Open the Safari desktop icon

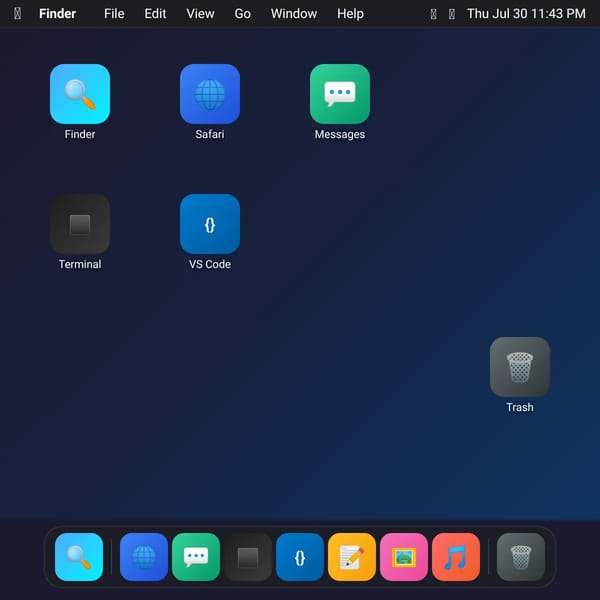(210, 94)
